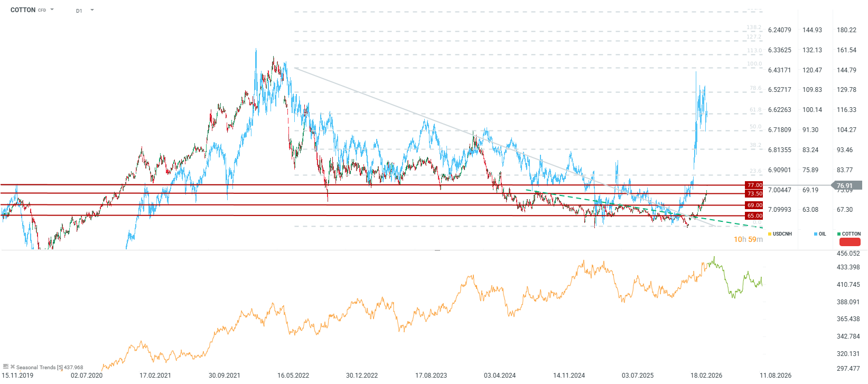Select the 65.00 horizontal level label
This screenshot has width=868, height=384.
(754, 216)
